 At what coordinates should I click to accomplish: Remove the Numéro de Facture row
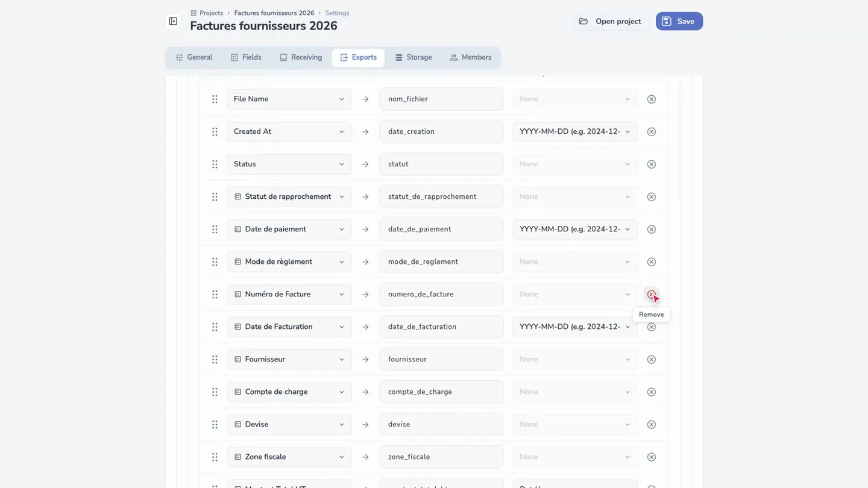point(651,294)
